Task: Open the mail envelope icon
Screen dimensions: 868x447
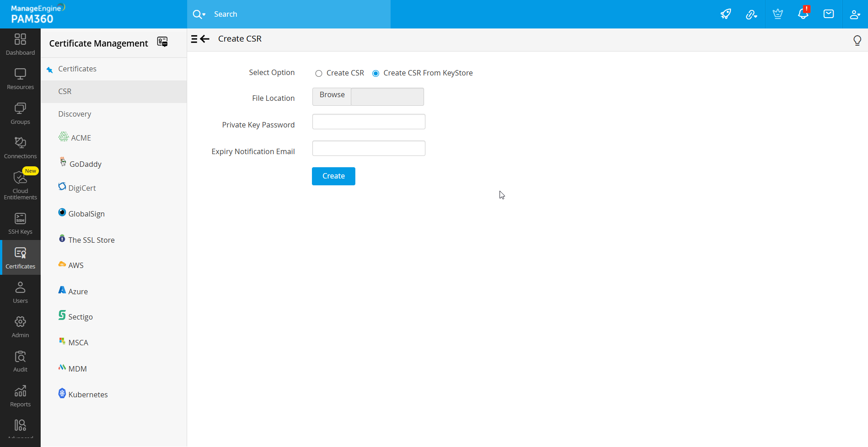Action: [829, 14]
